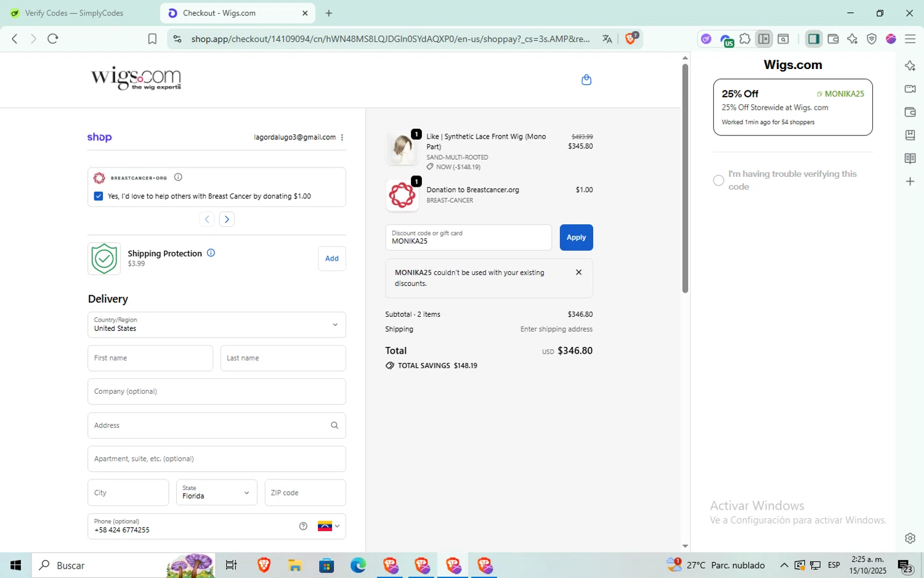Open Windows Start menu

point(15,565)
